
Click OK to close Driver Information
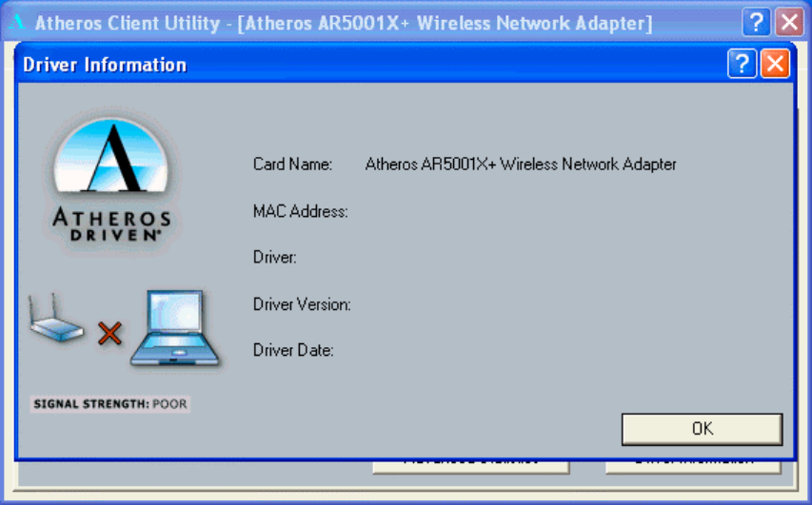[702, 429]
